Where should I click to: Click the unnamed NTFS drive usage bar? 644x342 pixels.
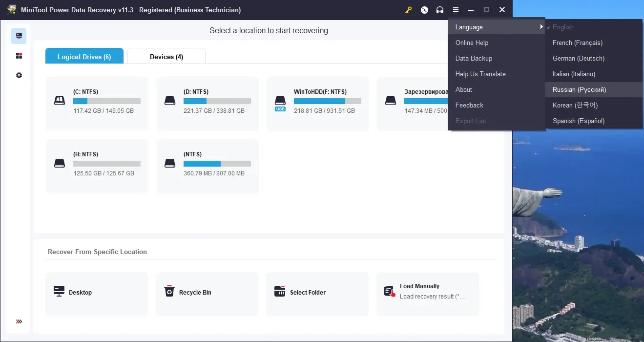click(217, 164)
